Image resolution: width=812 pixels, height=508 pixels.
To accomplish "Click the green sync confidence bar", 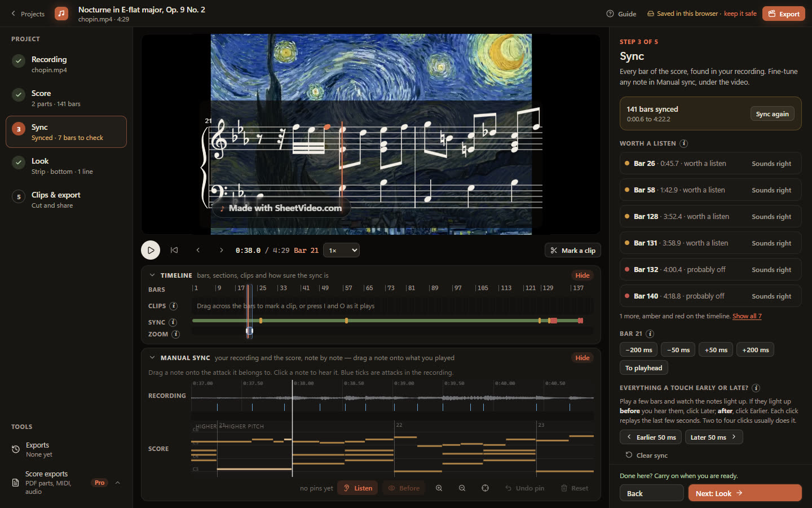I will [387, 321].
